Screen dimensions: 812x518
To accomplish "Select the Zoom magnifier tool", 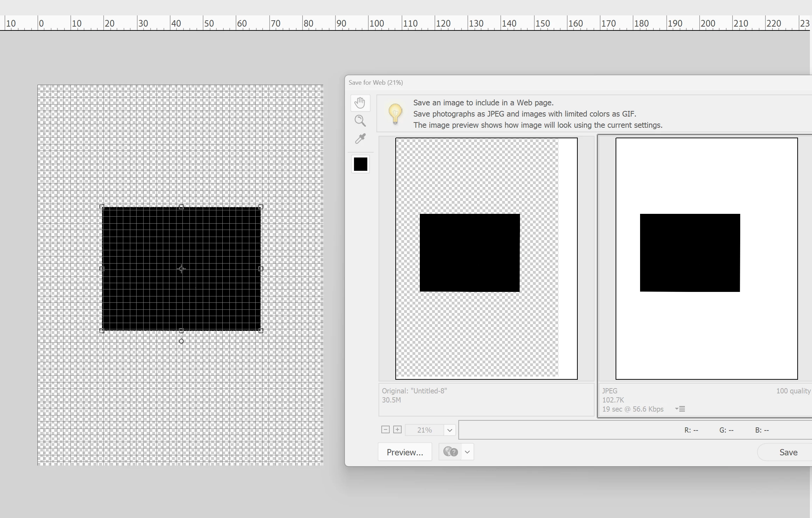I will click(360, 121).
